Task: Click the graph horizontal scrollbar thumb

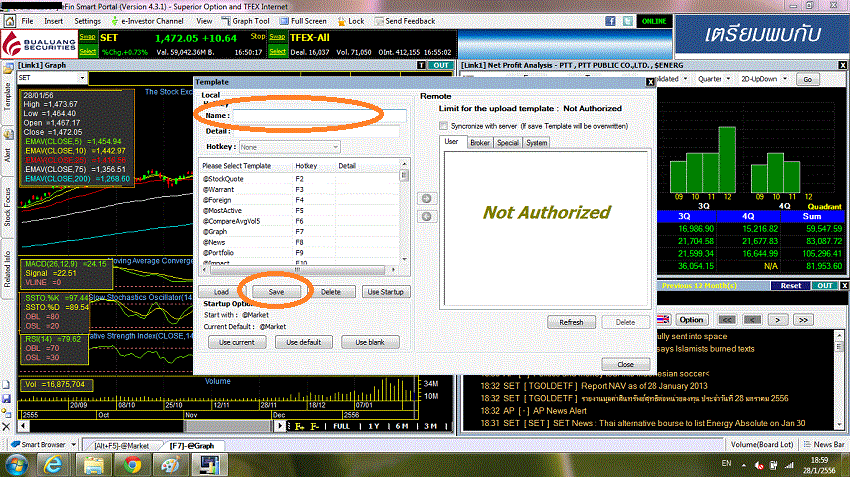Action: (x=228, y=426)
